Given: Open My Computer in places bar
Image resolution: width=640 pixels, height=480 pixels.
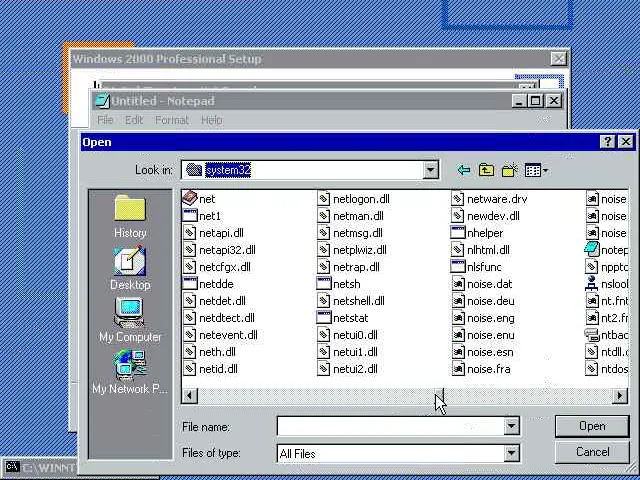Looking at the screenshot, I should point(130,320).
